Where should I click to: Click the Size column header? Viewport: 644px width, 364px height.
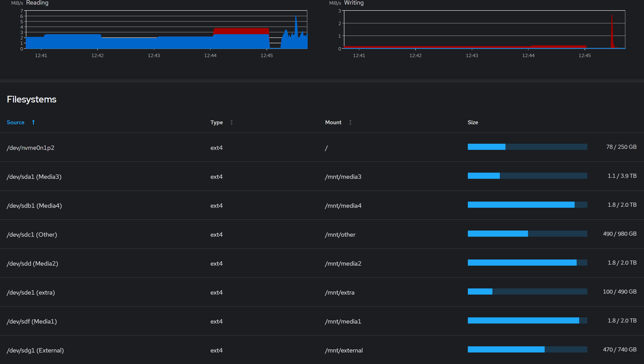pyautogui.click(x=473, y=122)
